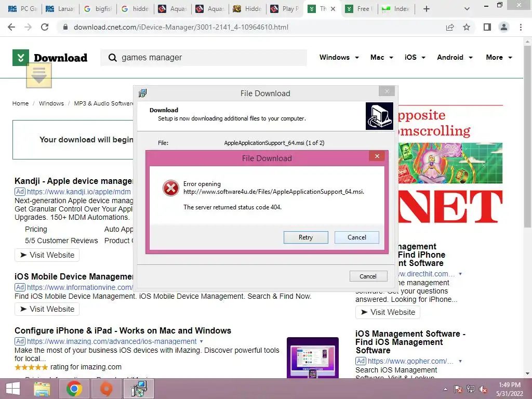This screenshot has width=532, height=399.
Task: Expand imazing ad options arrow
Action: [201, 341]
